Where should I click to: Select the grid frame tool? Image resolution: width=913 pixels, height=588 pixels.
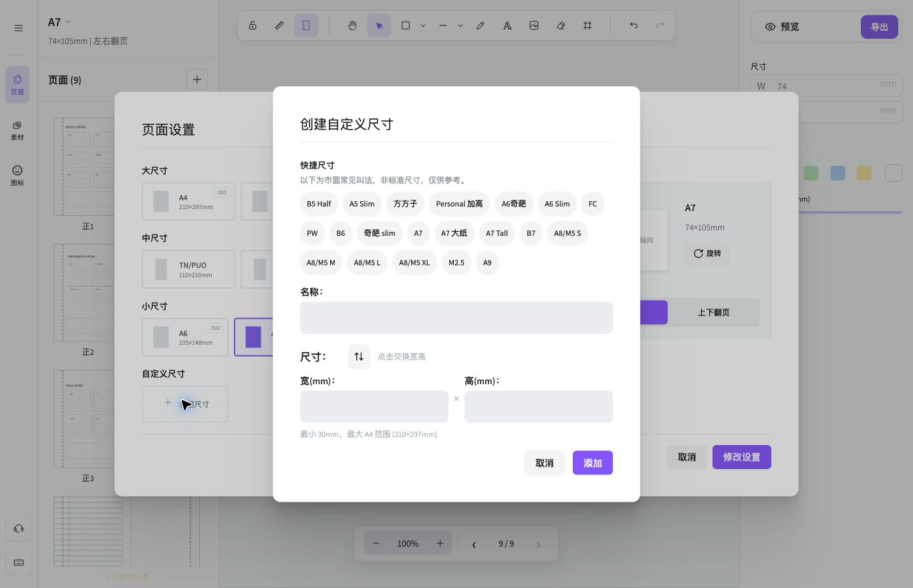tap(588, 25)
